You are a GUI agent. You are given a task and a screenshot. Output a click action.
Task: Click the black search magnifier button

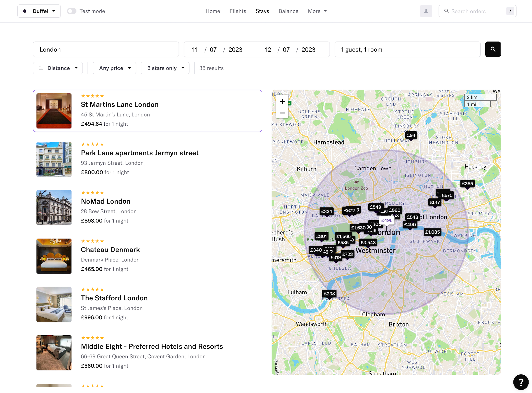(493, 49)
